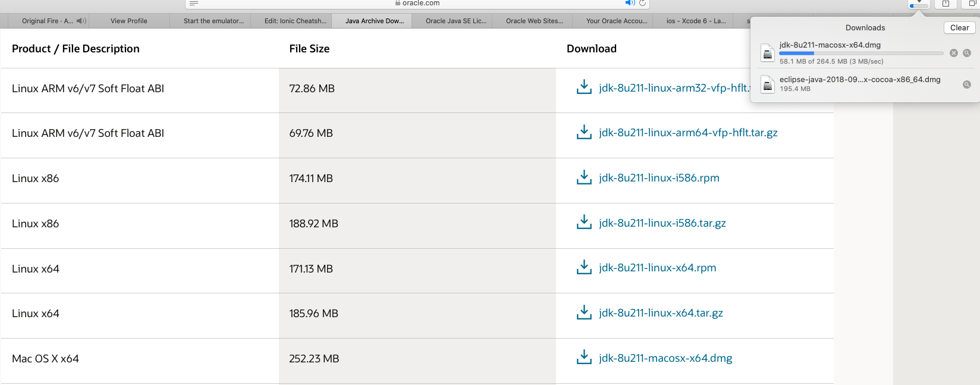980x385 pixels.
Task: Show tab overview toolbar button
Action: (972, 4)
